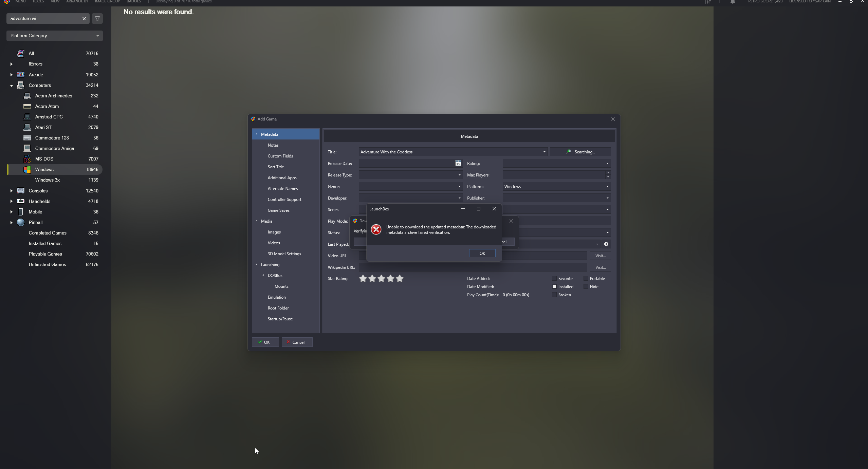The image size is (868, 469).
Task: Open the TOOLS menu
Action: pyautogui.click(x=38, y=2)
